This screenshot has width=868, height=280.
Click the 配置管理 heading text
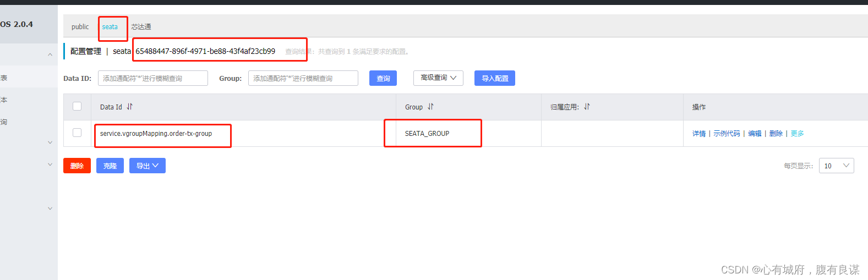click(x=86, y=51)
